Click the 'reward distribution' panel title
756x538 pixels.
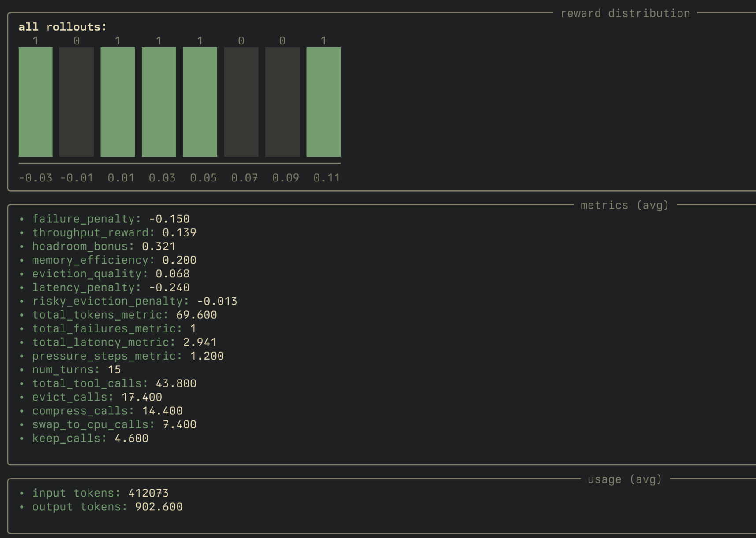[625, 14]
